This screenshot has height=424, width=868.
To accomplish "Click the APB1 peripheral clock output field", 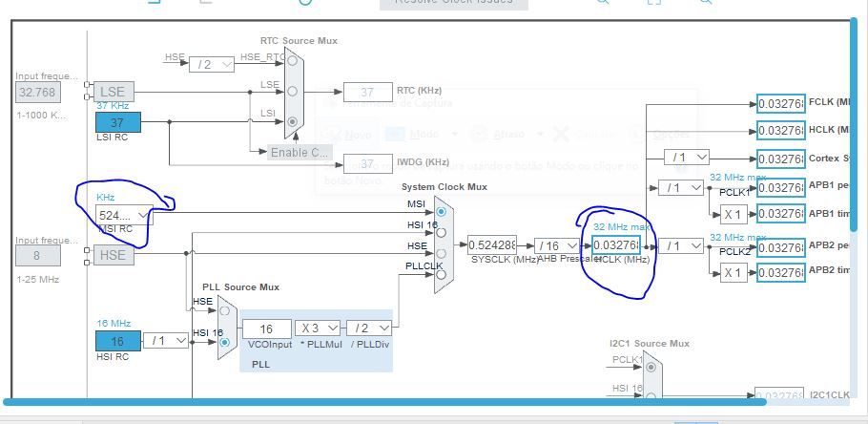I will click(781, 187).
